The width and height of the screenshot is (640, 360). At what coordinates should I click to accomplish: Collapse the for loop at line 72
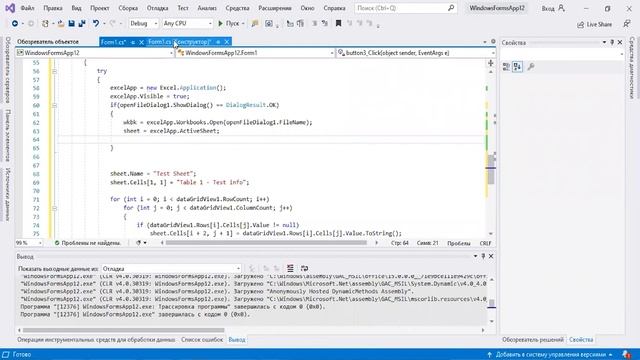(54, 208)
